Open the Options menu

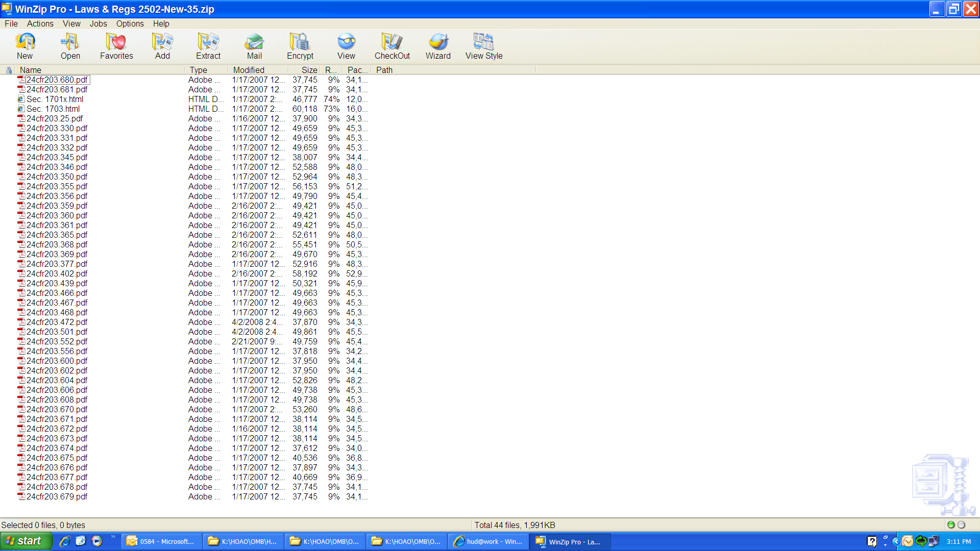pos(130,23)
